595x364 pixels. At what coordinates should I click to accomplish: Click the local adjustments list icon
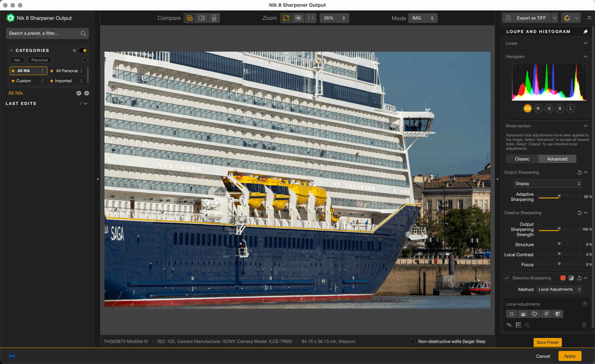509,325
